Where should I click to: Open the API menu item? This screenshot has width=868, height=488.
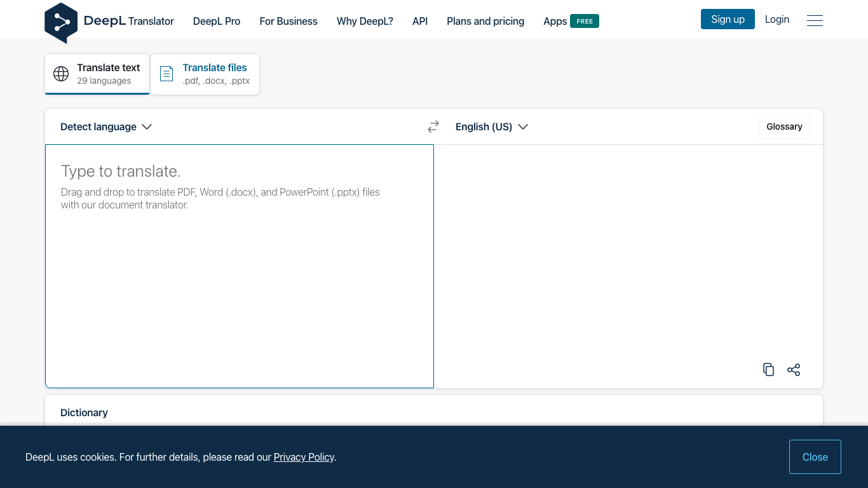coord(420,21)
